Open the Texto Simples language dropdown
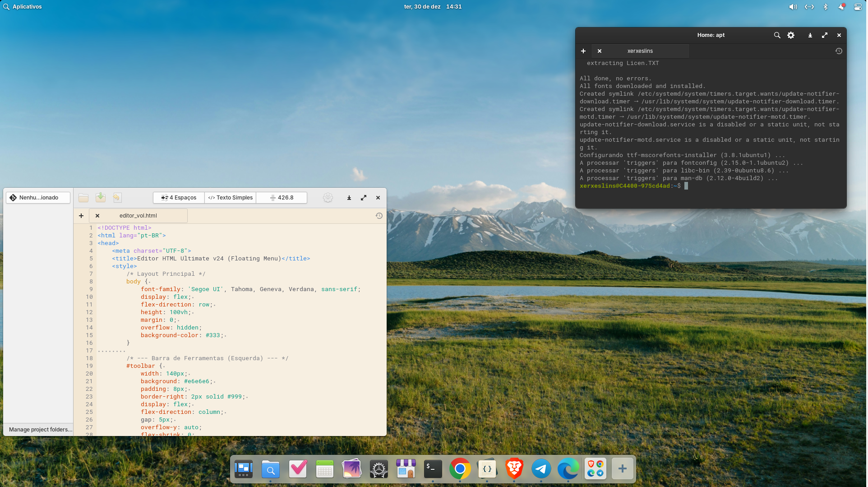 231,198
